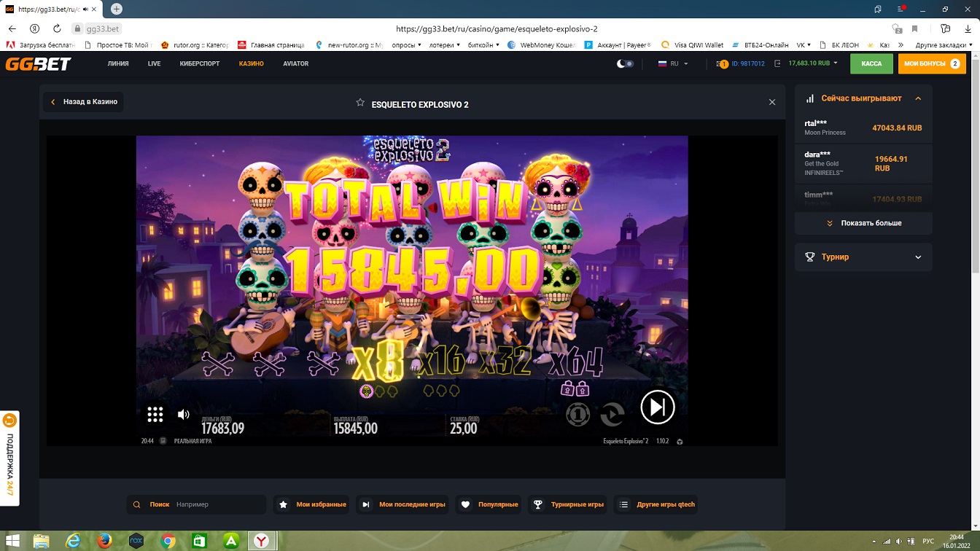Open Мои избранные games
Image resolution: width=980 pixels, height=551 pixels.
[x=312, y=504]
